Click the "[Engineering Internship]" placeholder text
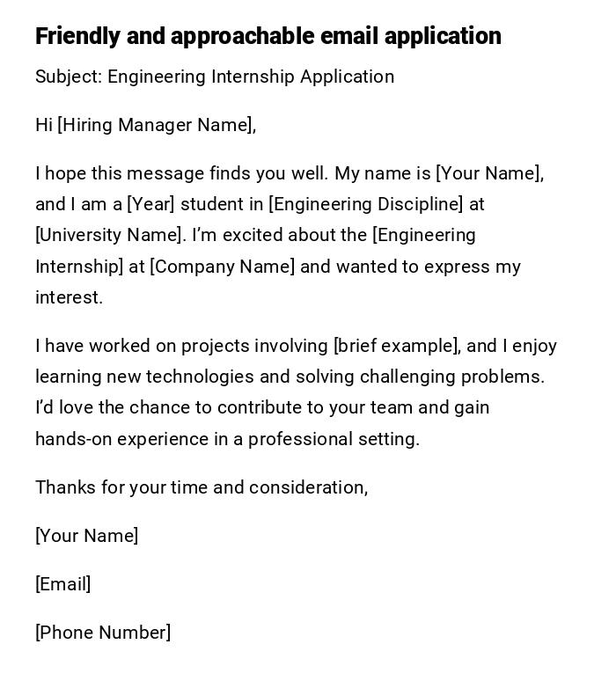The width and height of the screenshot is (616, 688). tap(424, 235)
